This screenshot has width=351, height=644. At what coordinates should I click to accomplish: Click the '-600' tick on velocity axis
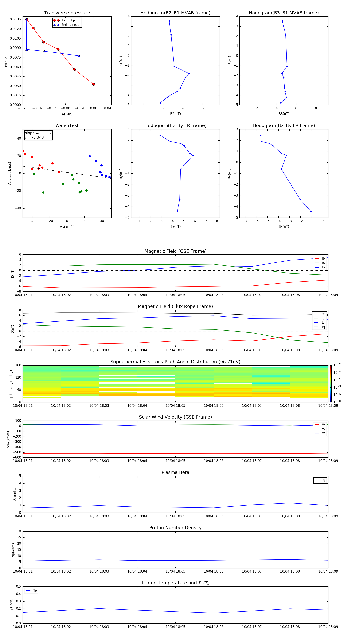(x=17, y=457)
